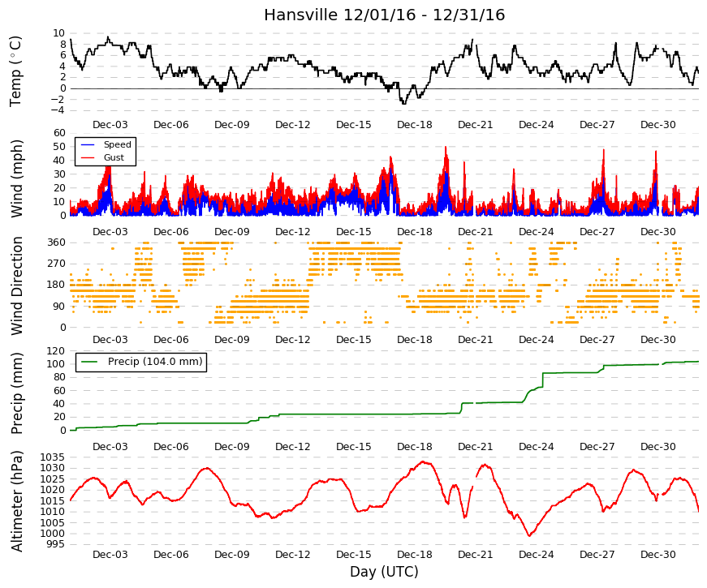Click the blue Speed legend line

[x=88, y=144]
